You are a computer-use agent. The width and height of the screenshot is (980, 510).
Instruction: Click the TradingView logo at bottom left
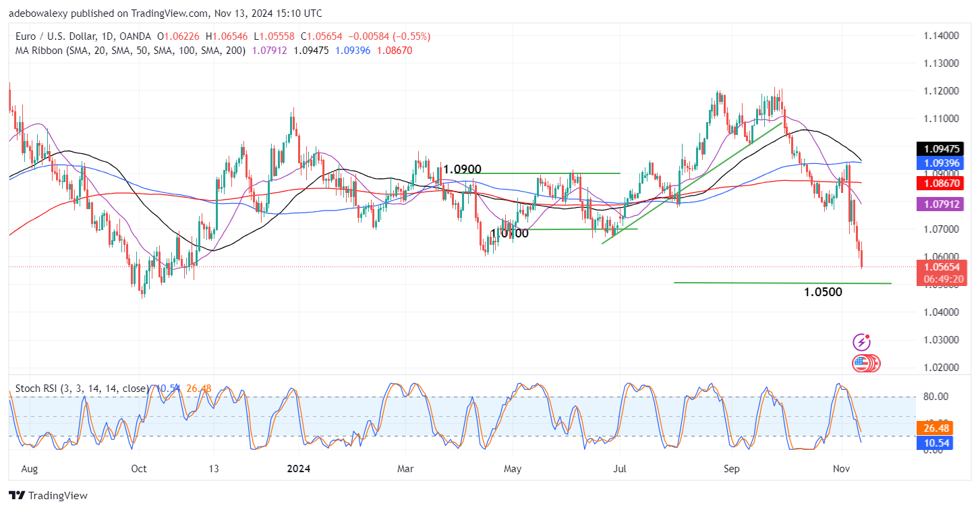[49, 496]
